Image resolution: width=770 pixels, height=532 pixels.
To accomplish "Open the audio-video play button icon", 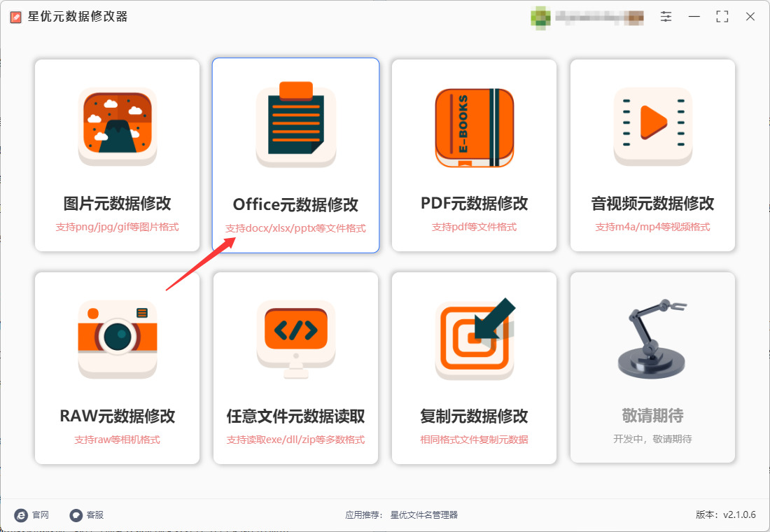I will [652, 126].
